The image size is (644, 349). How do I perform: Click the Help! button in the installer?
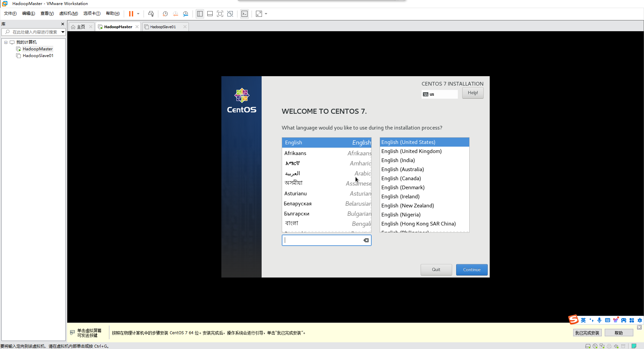pos(473,93)
